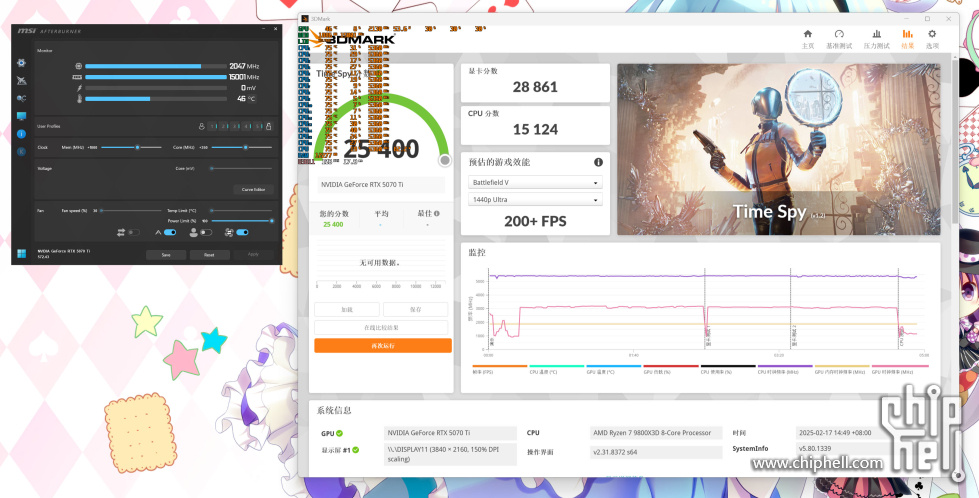Image resolution: width=979 pixels, height=498 pixels.
Task: Click the NVIDIA GeForce RTX 5070 Ti field under the score
Action: click(381, 185)
